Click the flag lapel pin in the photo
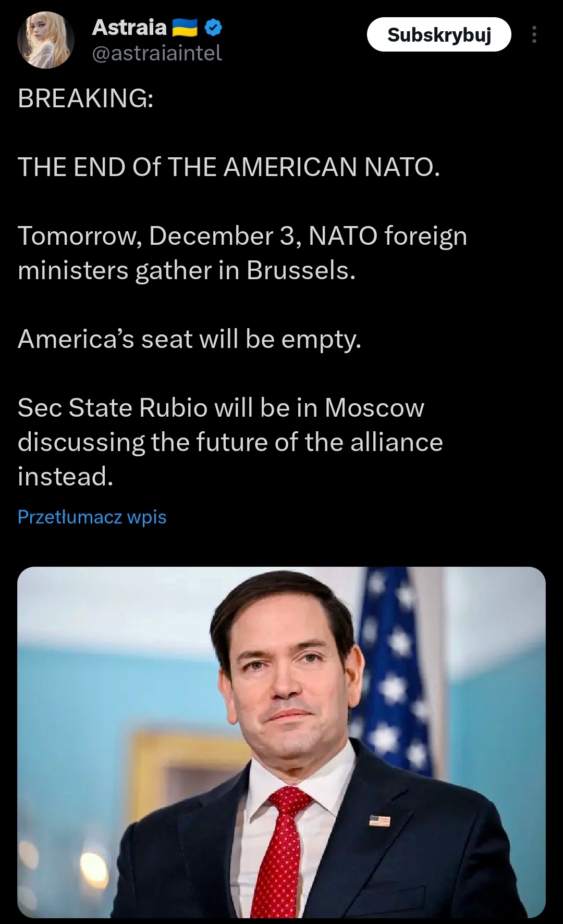Viewport: 563px width, 924px height. point(380,821)
